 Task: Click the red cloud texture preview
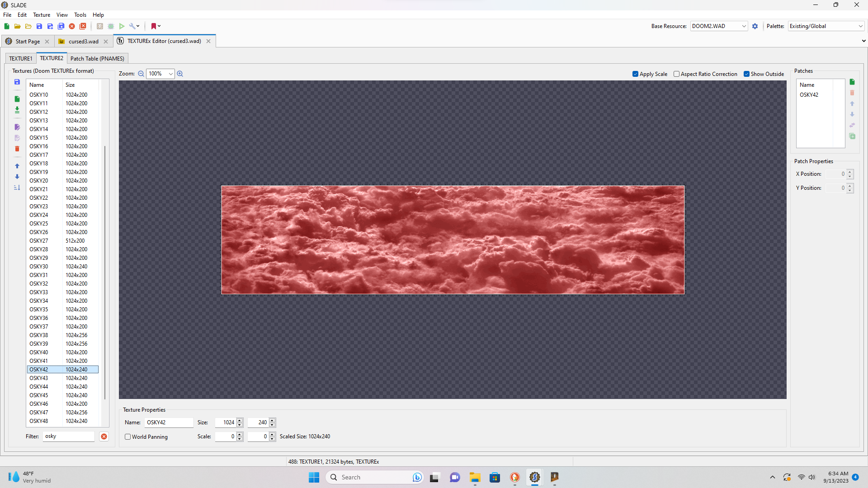click(x=453, y=240)
